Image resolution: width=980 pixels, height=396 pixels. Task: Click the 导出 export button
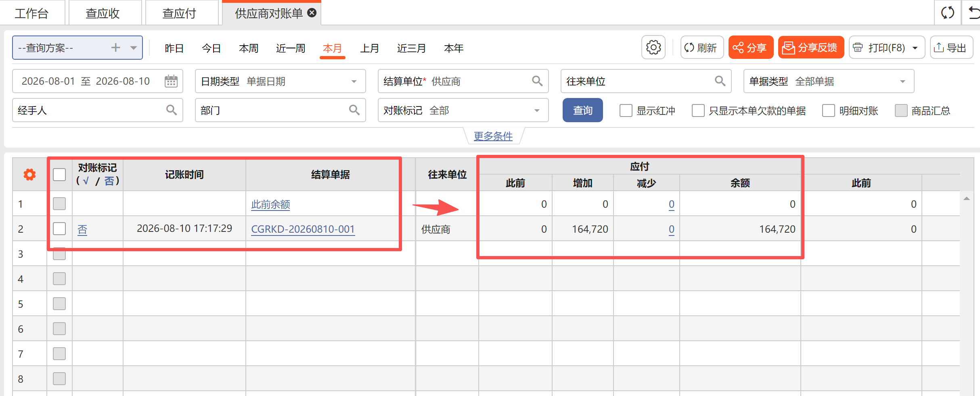pyautogui.click(x=951, y=48)
